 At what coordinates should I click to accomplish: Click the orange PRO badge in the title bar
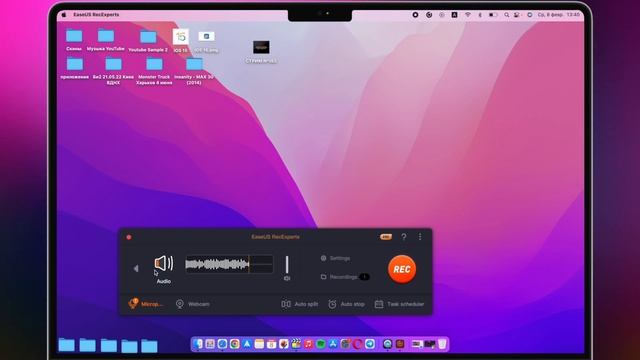(386, 237)
